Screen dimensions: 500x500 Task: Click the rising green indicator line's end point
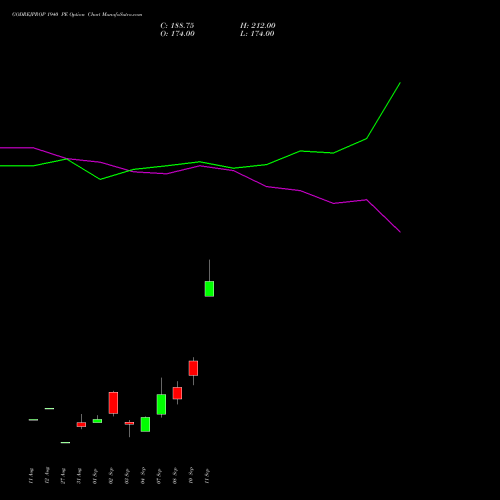400,83
